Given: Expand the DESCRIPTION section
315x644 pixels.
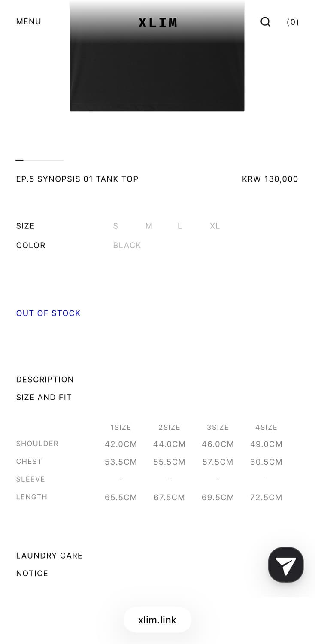Looking at the screenshot, I should coord(45,380).
